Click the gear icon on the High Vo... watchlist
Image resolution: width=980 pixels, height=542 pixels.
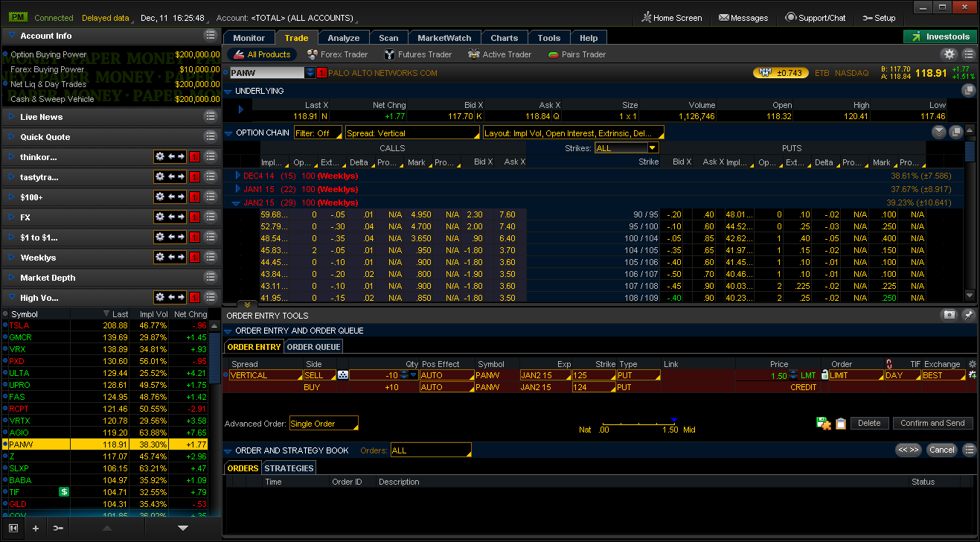[159, 298]
